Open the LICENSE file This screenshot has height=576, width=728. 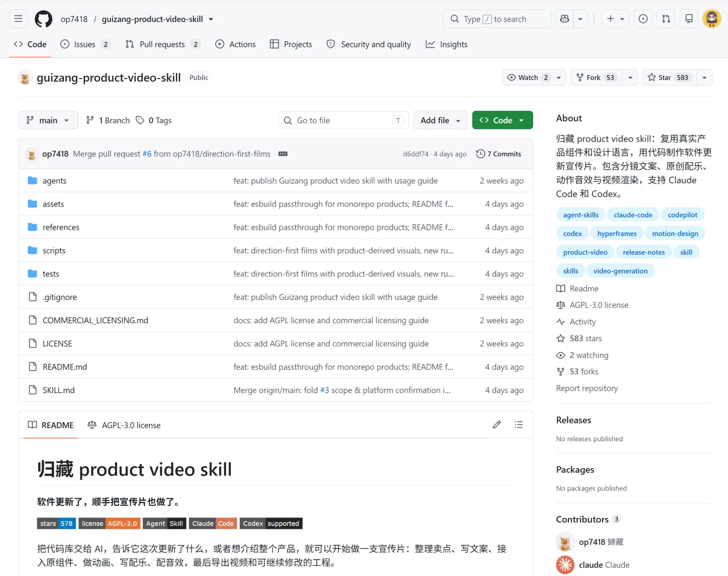pyautogui.click(x=57, y=343)
